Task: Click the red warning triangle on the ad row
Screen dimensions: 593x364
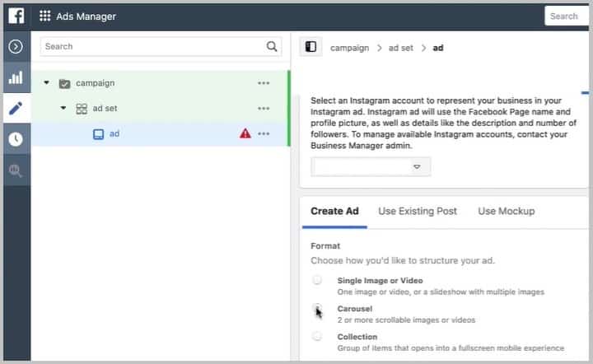Action: [245, 133]
